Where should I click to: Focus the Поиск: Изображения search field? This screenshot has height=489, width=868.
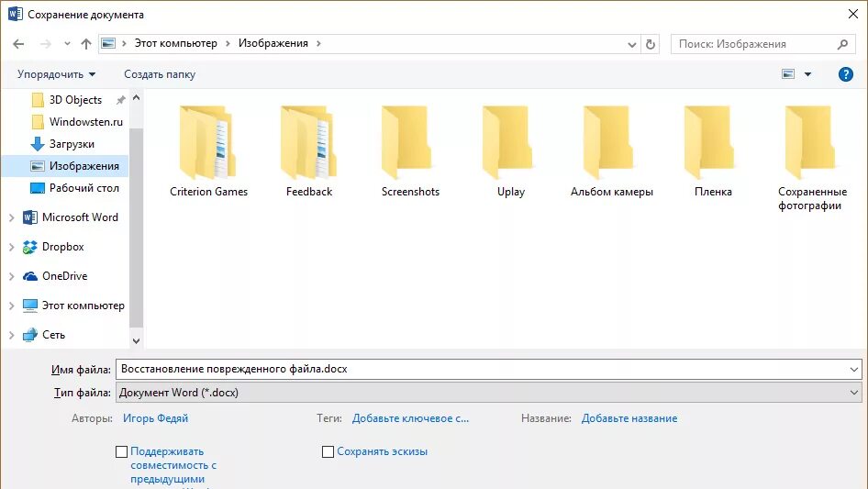point(762,44)
